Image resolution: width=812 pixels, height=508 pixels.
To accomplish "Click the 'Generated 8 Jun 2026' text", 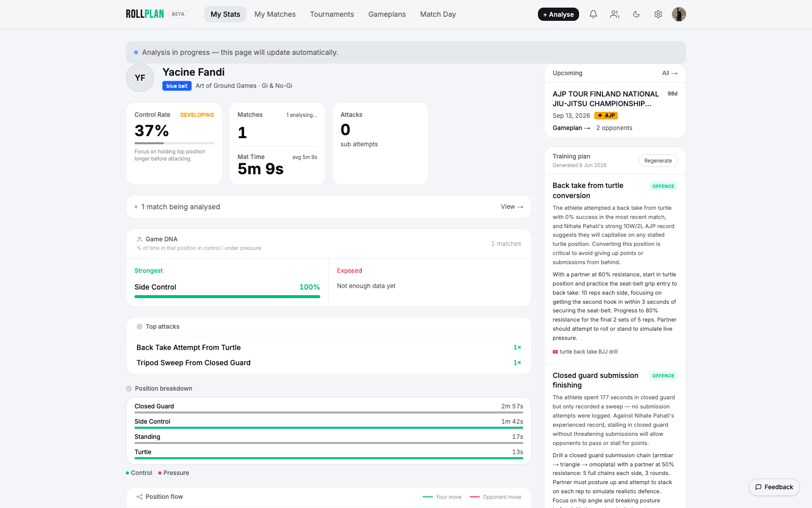I will pyautogui.click(x=580, y=165).
